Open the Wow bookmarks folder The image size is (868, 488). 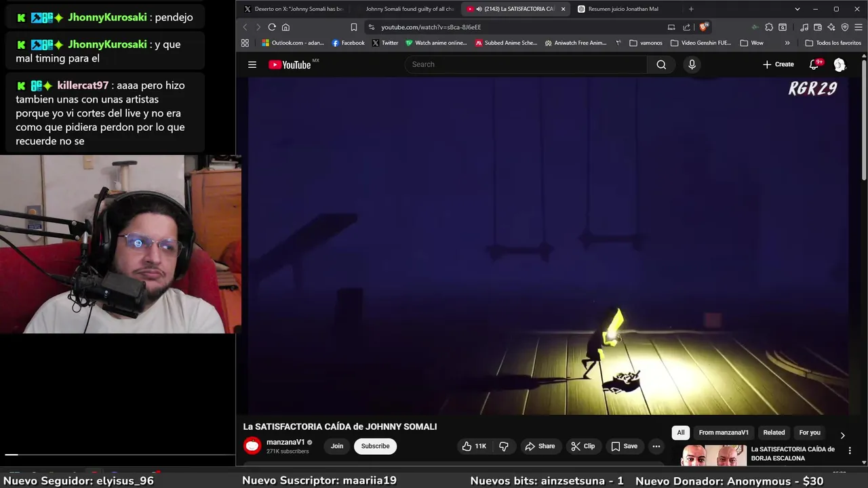[752, 43]
